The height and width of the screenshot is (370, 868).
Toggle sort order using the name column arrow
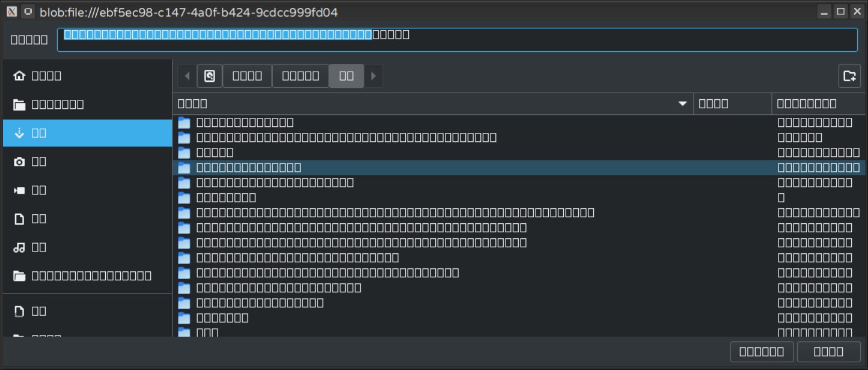682,104
